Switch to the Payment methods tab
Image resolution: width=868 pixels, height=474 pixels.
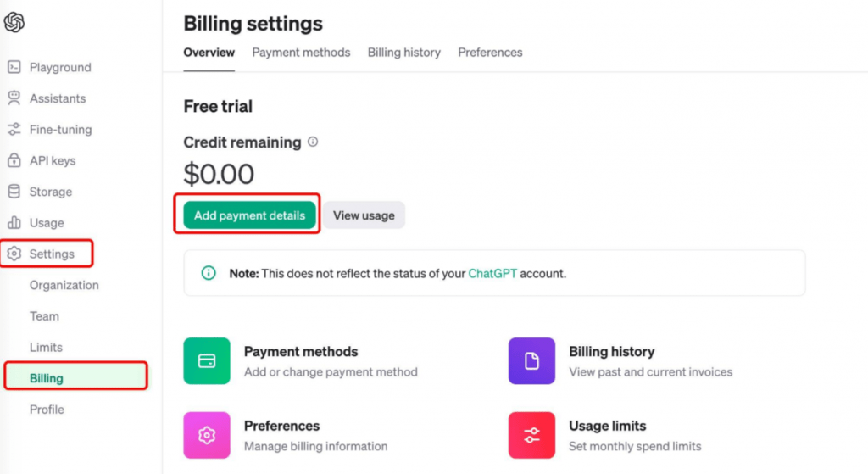click(301, 53)
